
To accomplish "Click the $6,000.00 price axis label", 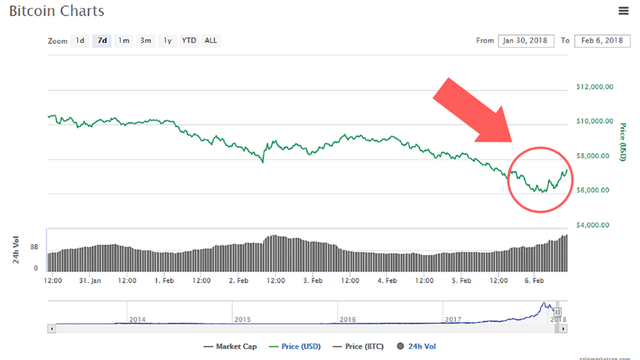I will pos(593,190).
